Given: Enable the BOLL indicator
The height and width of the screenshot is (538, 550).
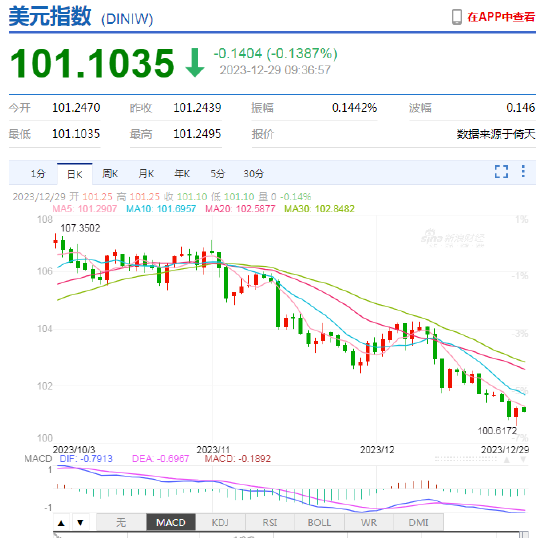Looking at the screenshot, I should (319, 523).
